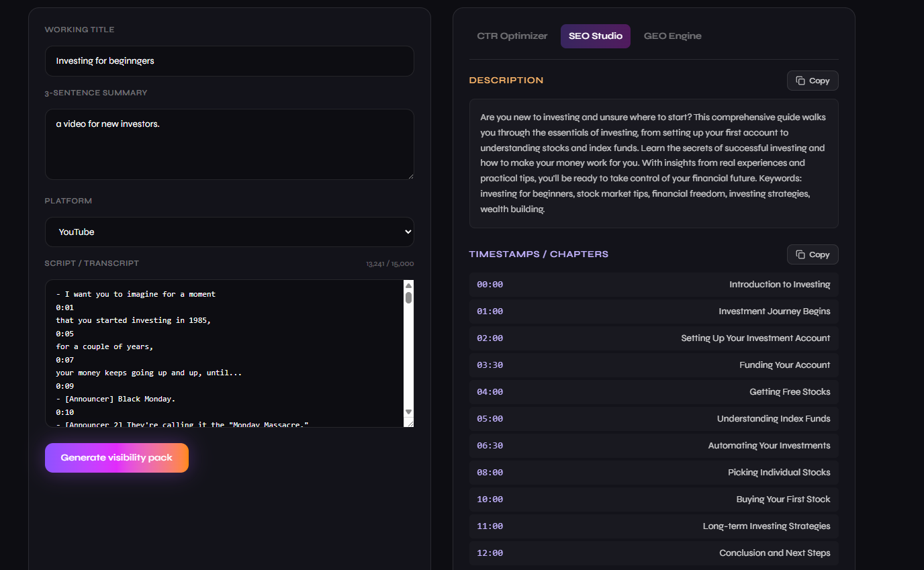Select the 00:00 Introduction to Investing chapter
The width and height of the screenshot is (924, 570).
coord(654,285)
